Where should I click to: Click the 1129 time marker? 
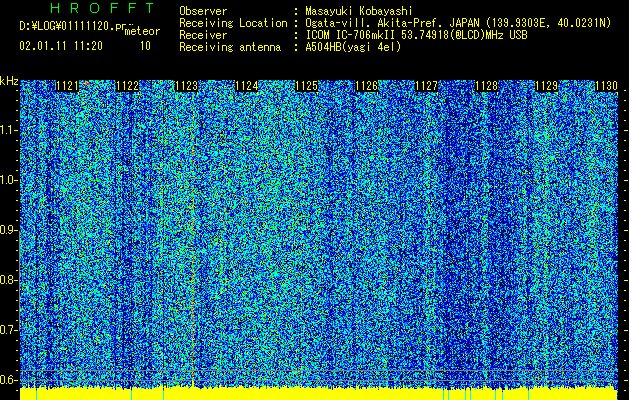point(547,86)
